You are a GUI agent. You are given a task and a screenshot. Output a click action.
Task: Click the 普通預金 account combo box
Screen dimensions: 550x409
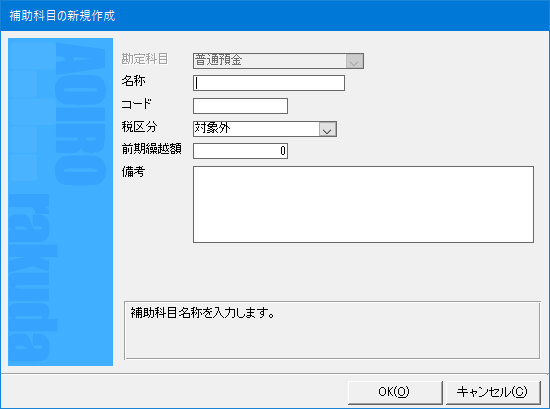278,61
